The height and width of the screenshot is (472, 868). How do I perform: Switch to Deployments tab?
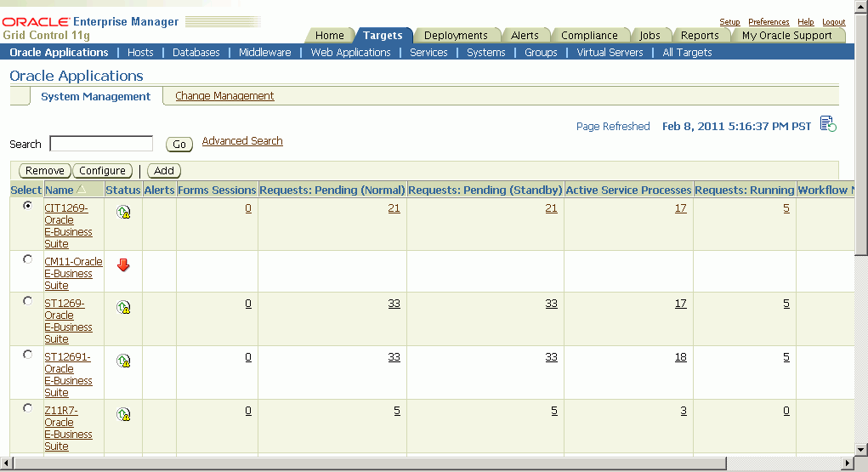(456, 36)
